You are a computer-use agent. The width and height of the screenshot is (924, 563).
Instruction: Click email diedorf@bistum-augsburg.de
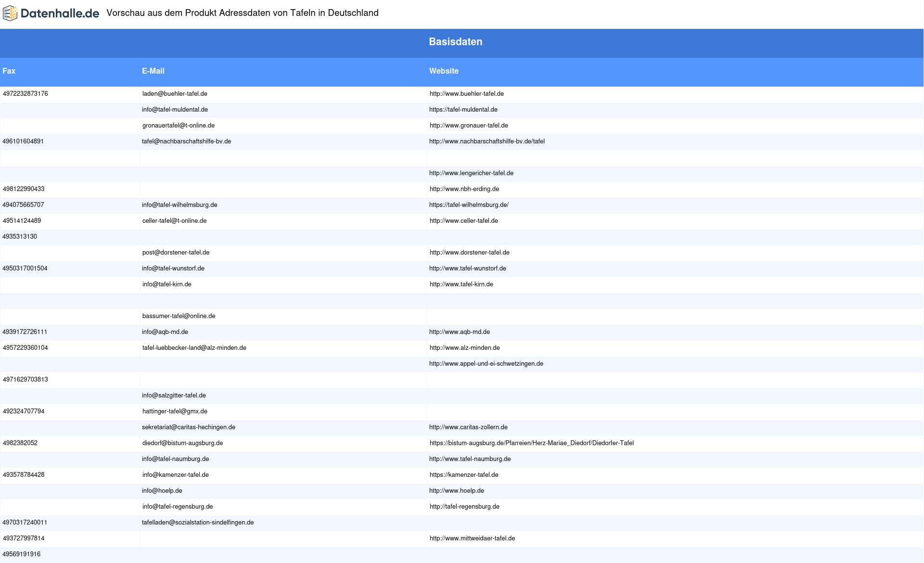pos(182,443)
